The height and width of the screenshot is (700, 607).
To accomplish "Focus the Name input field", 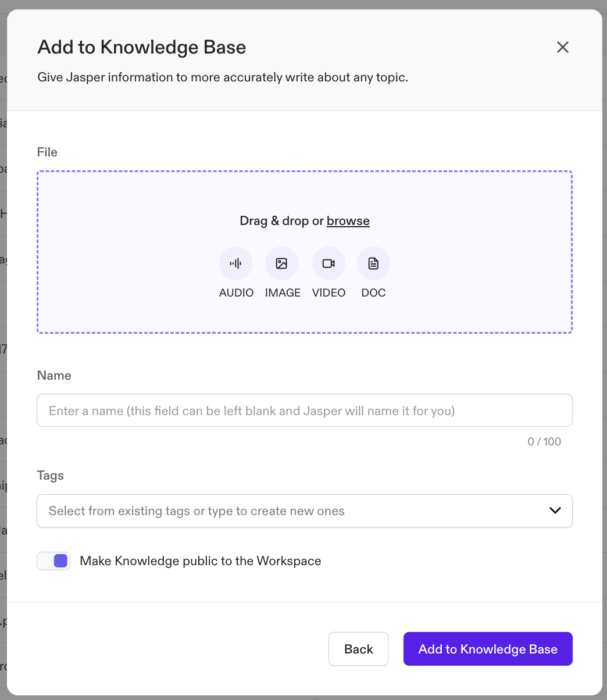I will [305, 410].
